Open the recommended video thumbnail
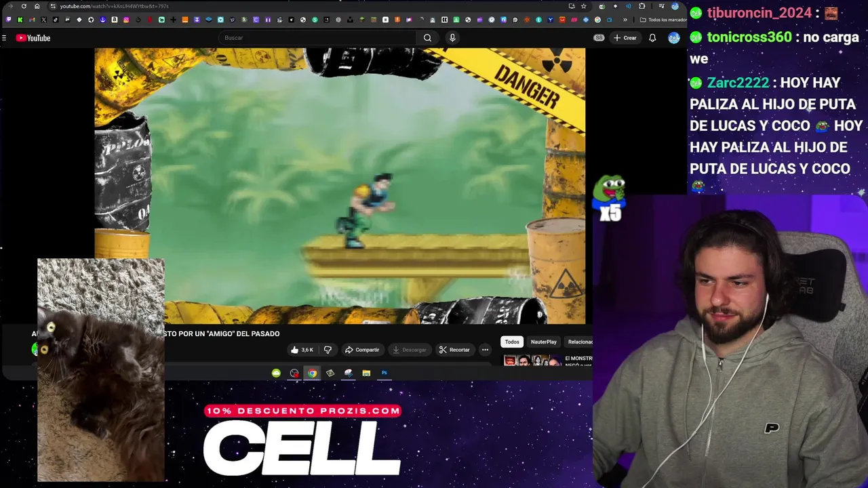868x488 pixels. tap(532, 361)
